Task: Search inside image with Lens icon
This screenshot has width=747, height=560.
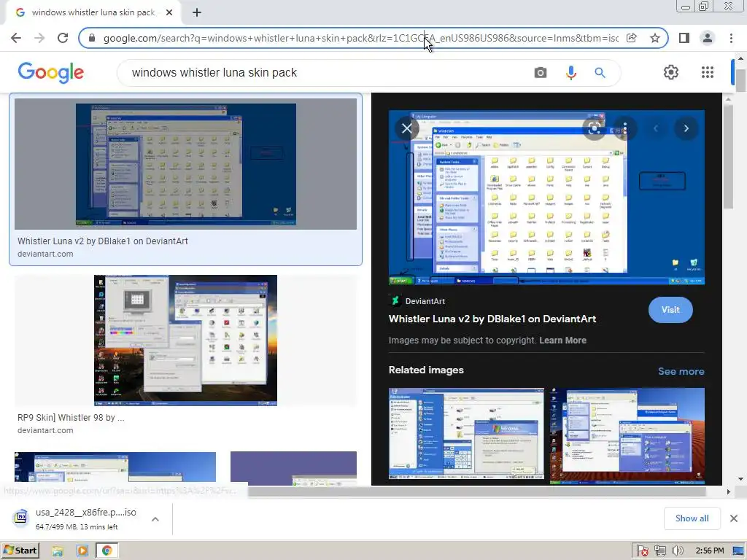Action: point(594,128)
